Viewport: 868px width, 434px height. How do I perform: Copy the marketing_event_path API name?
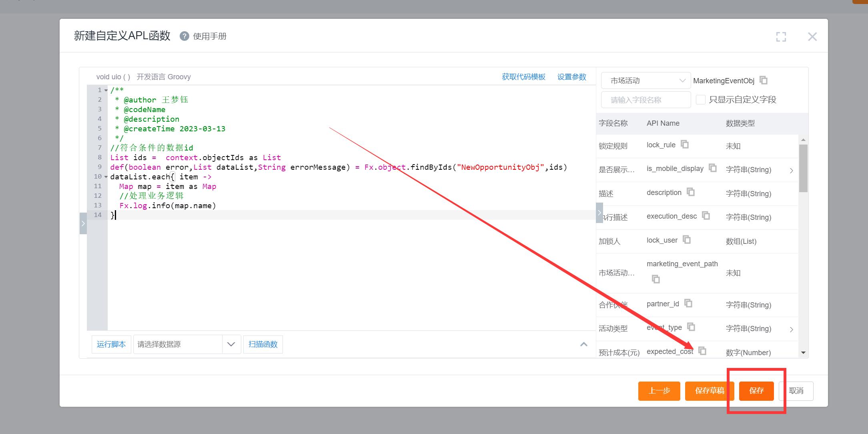[656, 279]
